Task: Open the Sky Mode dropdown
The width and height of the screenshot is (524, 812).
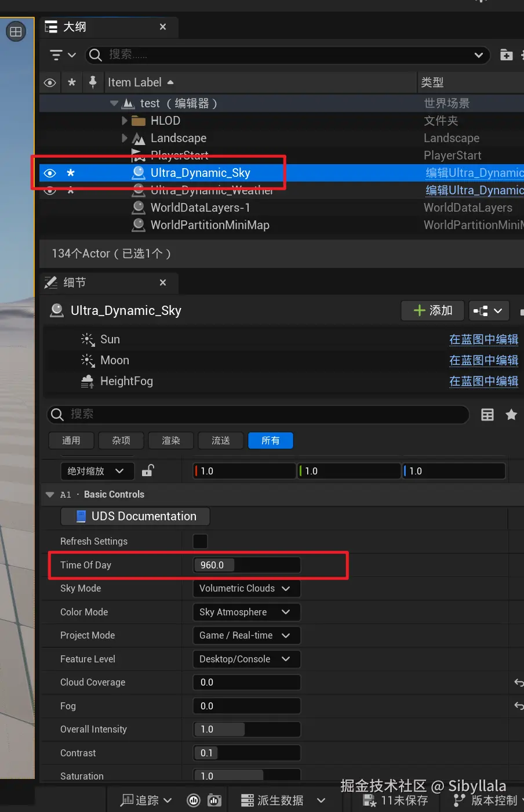Action: click(x=247, y=588)
